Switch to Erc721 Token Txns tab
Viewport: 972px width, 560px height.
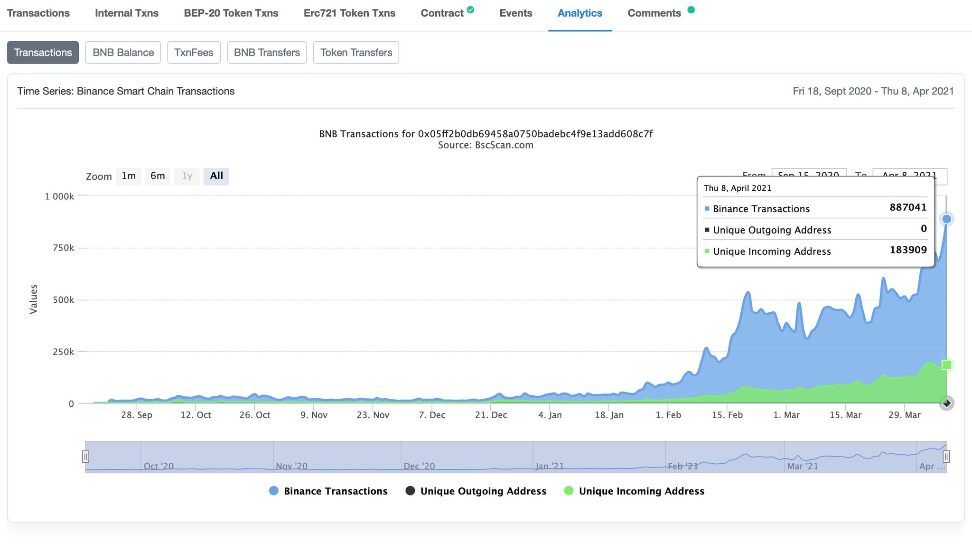[x=349, y=13]
